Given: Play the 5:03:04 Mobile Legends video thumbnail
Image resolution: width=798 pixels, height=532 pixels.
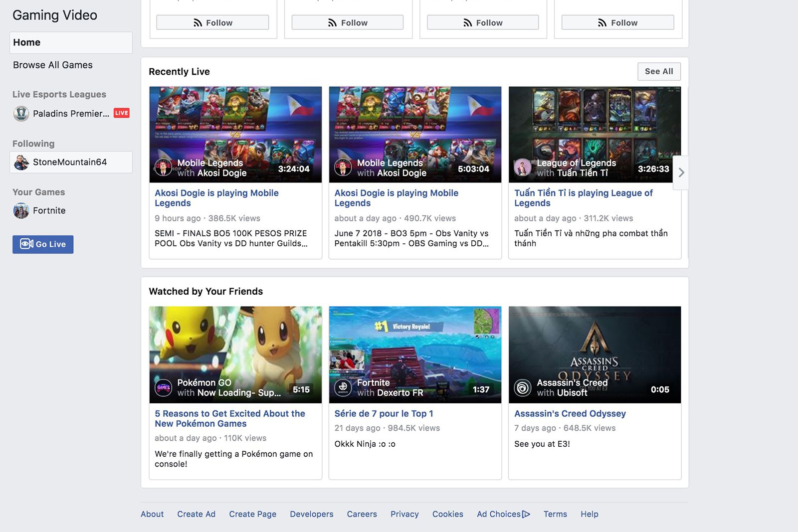Looking at the screenshot, I should (415, 135).
